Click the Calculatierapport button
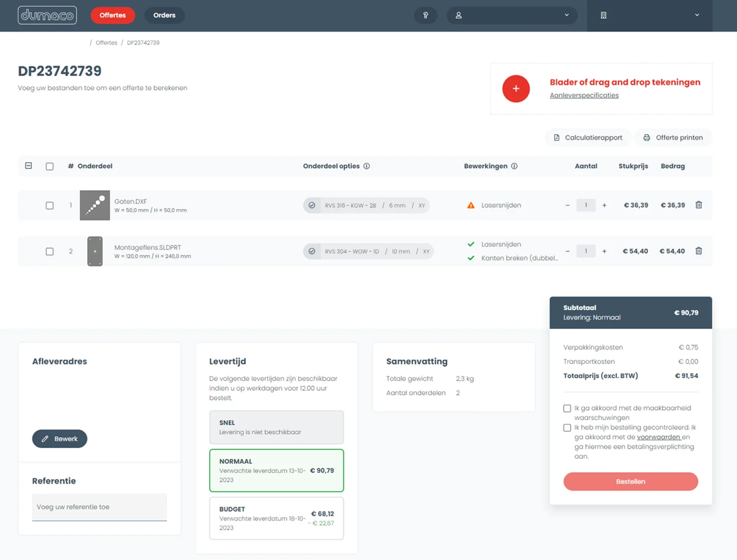This screenshot has width=737, height=560. 588,137
